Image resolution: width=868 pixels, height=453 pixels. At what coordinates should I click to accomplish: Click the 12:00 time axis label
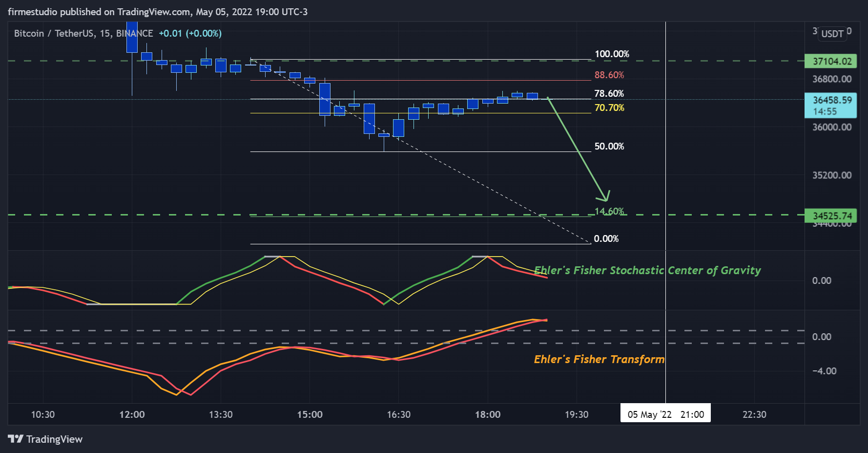point(132,414)
